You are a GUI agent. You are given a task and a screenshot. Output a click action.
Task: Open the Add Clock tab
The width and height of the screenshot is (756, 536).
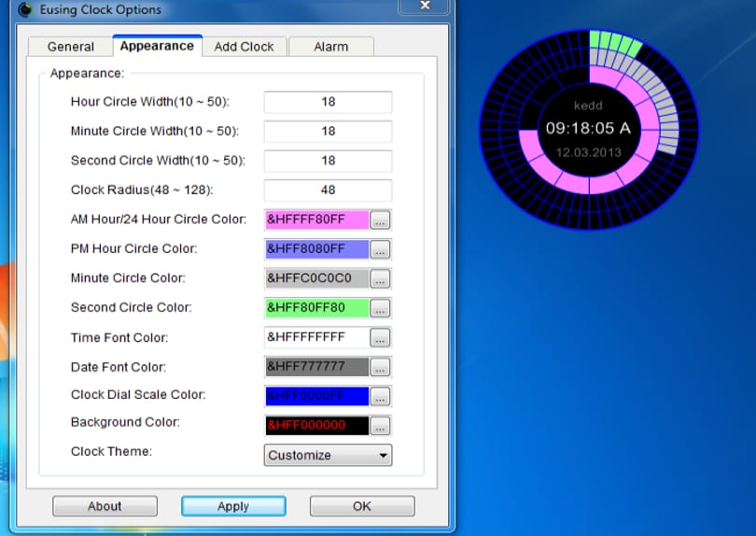point(244,47)
